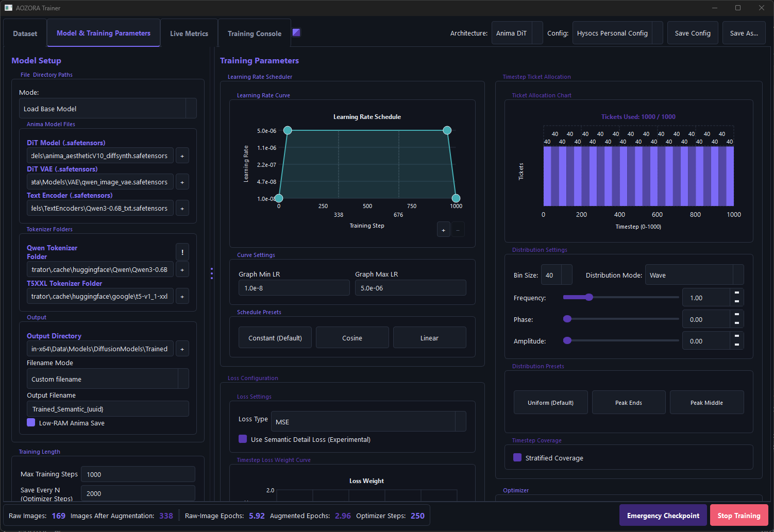Open the Architecture Anima DiT dropdown

click(x=517, y=33)
